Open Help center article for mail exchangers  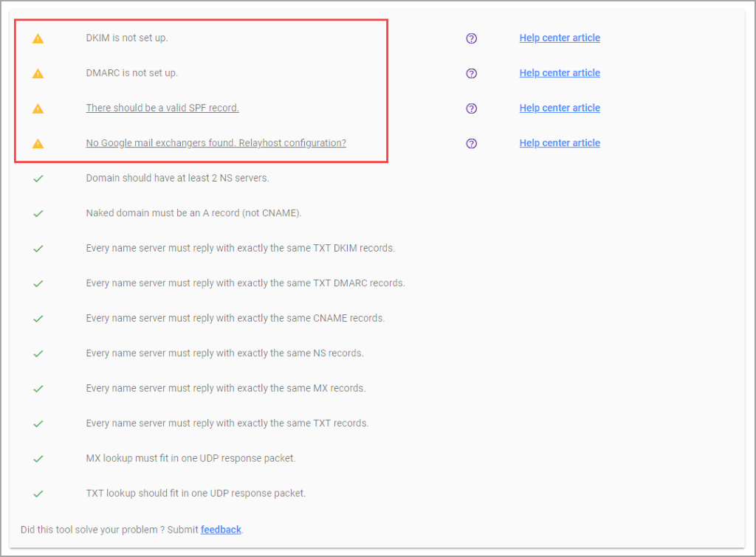coord(560,143)
